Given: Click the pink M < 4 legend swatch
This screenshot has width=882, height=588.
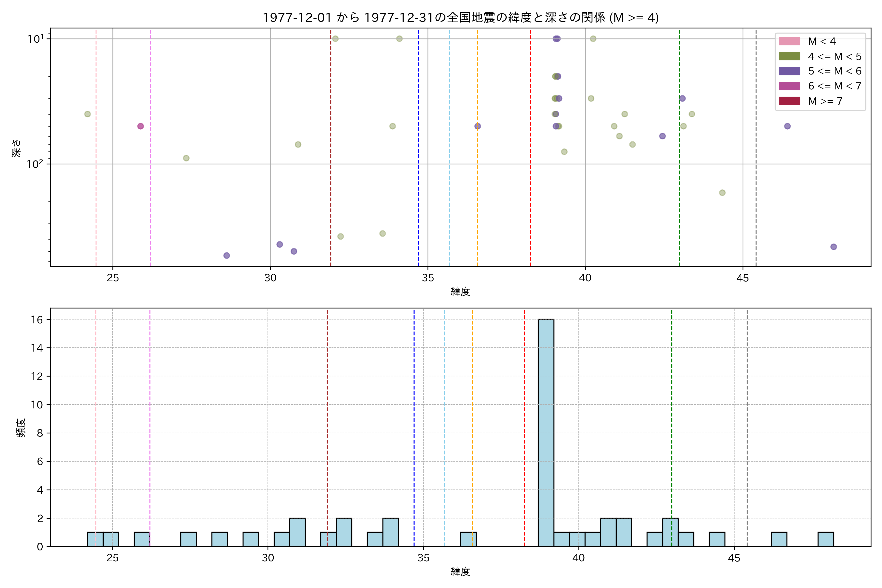Looking at the screenshot, I should 789,41.
